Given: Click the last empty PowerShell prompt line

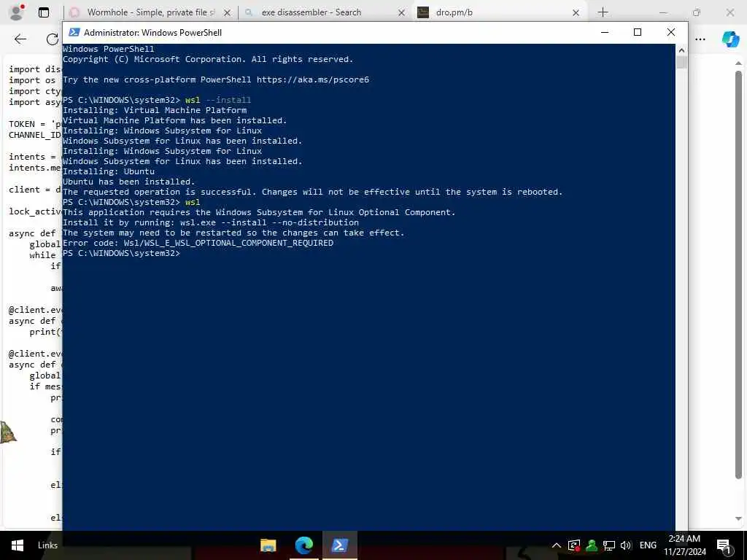Looking at the screenshot, I should (122, 253).
